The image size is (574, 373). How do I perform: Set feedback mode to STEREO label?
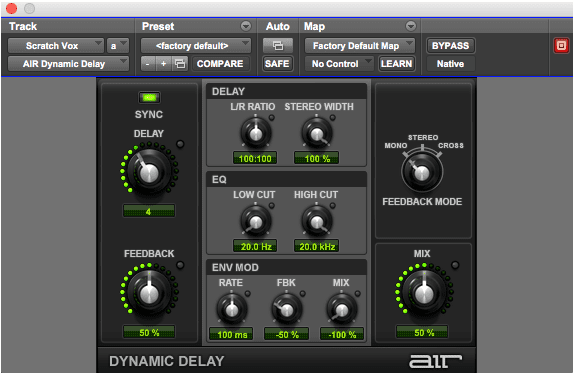pos(423,137)
